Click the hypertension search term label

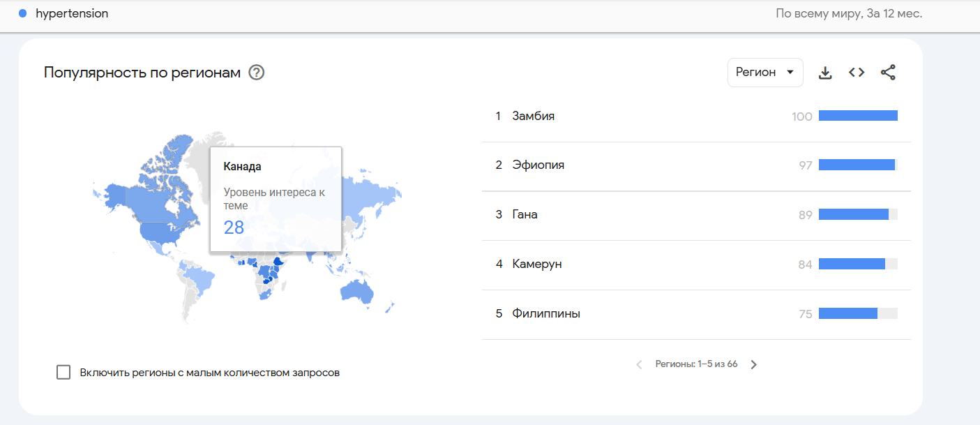72,13
